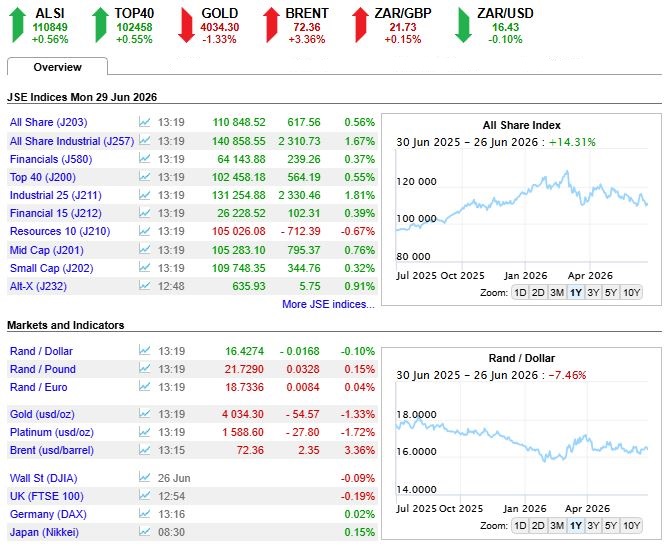This screenshot has height=546, width=671.
Task: Open chart icon for Japan (Nikkei)
Action: pos(145,532)
